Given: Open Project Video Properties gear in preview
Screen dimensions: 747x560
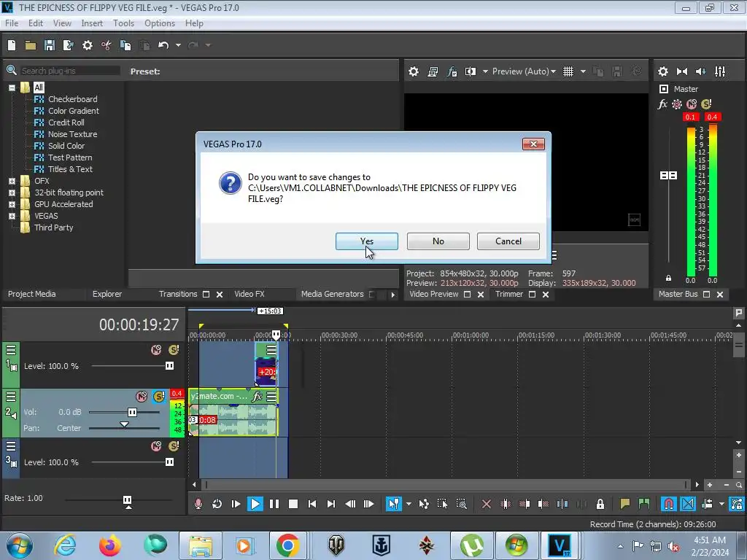Looking at the screenshot, I should (414, 71).
